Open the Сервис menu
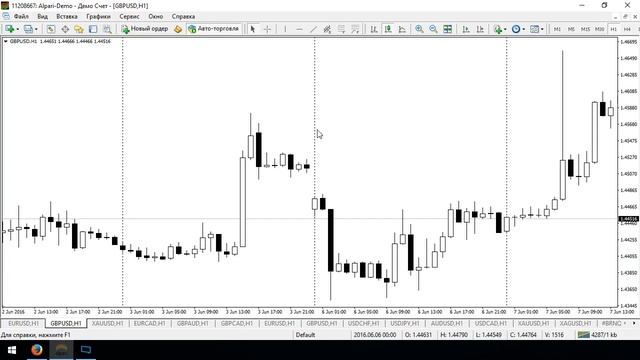The width and height of the screenshot is (640, 360). coord(129,16)
